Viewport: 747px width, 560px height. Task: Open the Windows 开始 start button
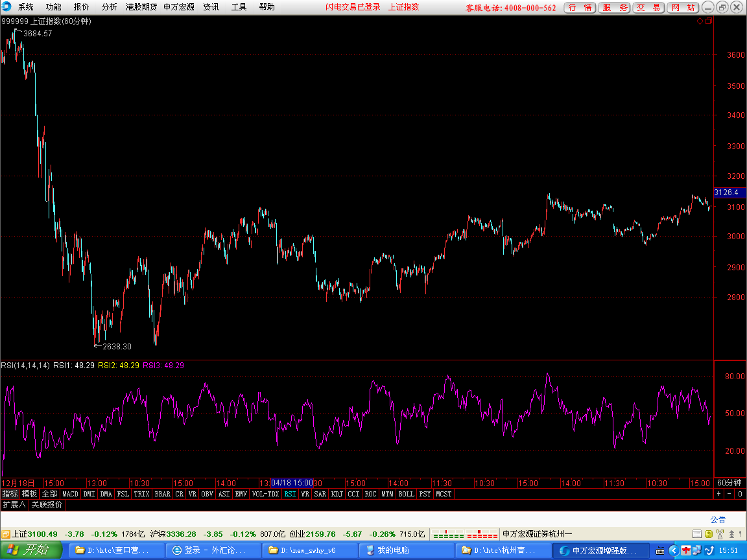[31, 550]
